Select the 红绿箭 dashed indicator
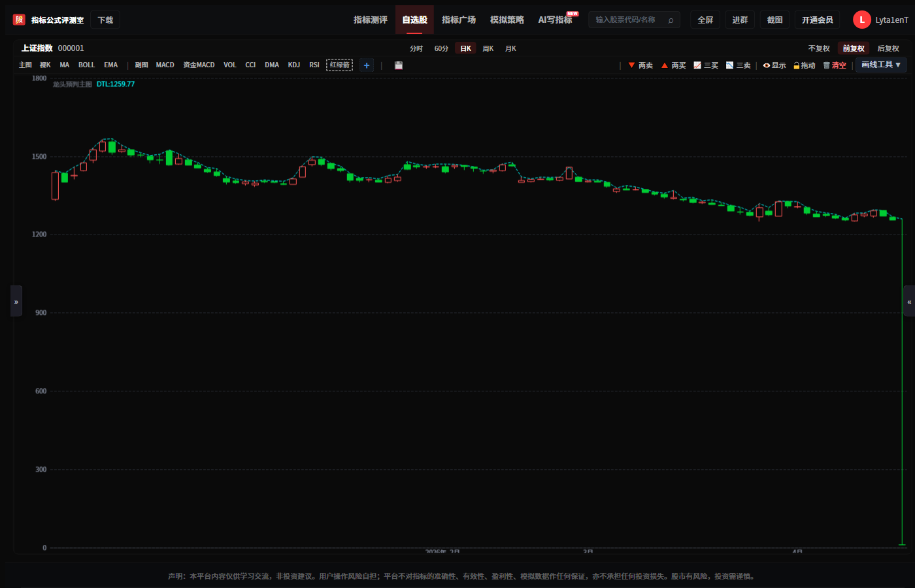 pyautogui.click(x=339, y=65)
